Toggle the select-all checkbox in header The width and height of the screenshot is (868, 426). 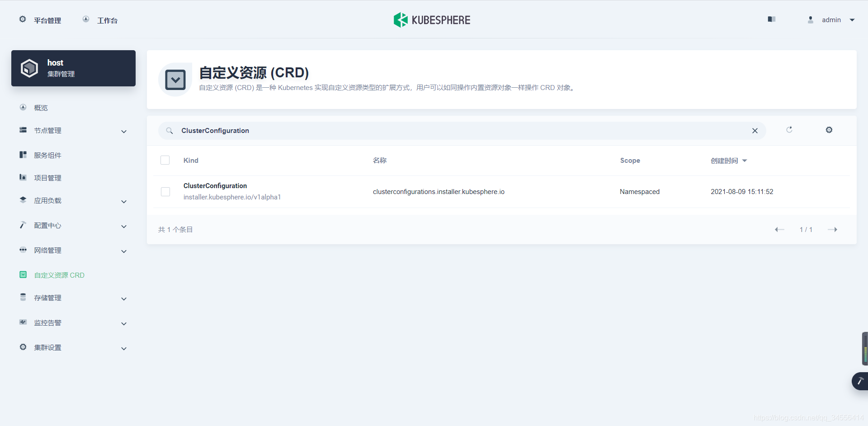165,160
